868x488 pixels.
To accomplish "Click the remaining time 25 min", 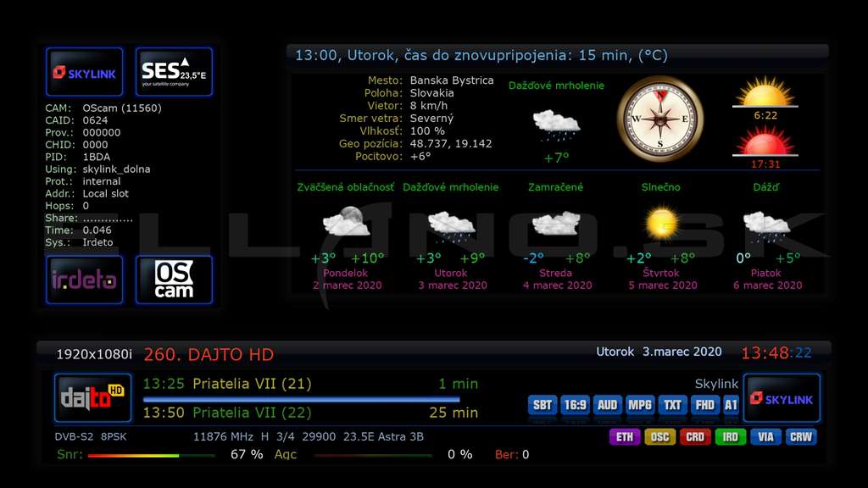I will (453, 413).
